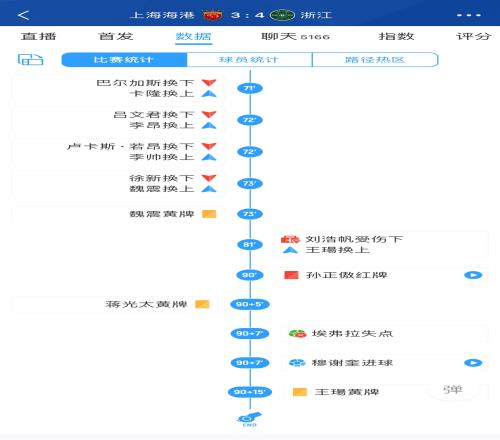Screen dimensions: 500x440
Task: Tap the 上海海港 team name
Action: point(162,15)
